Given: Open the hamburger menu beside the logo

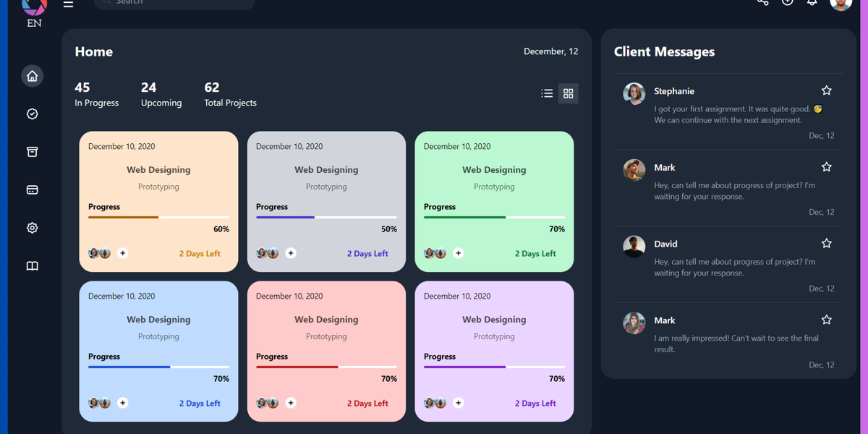Looking at the screenshot, I should tap(68, 4).
